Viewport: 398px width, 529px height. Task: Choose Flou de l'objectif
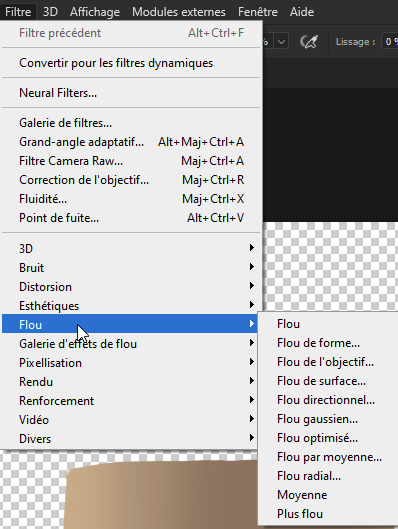point(329,362)
